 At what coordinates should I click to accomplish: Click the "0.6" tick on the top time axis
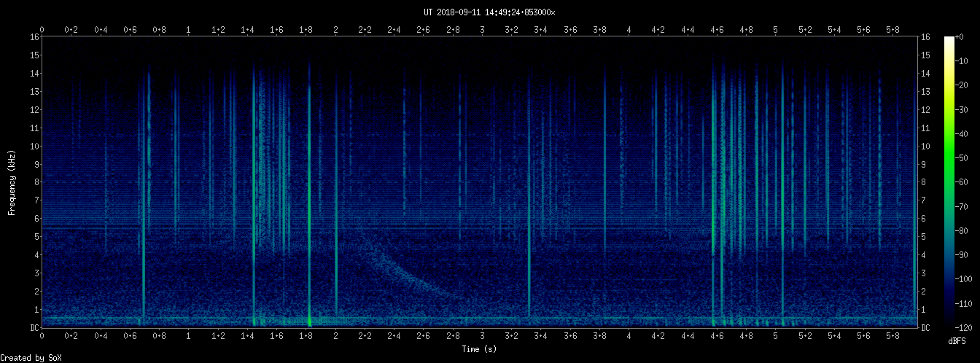click(131, 30)
